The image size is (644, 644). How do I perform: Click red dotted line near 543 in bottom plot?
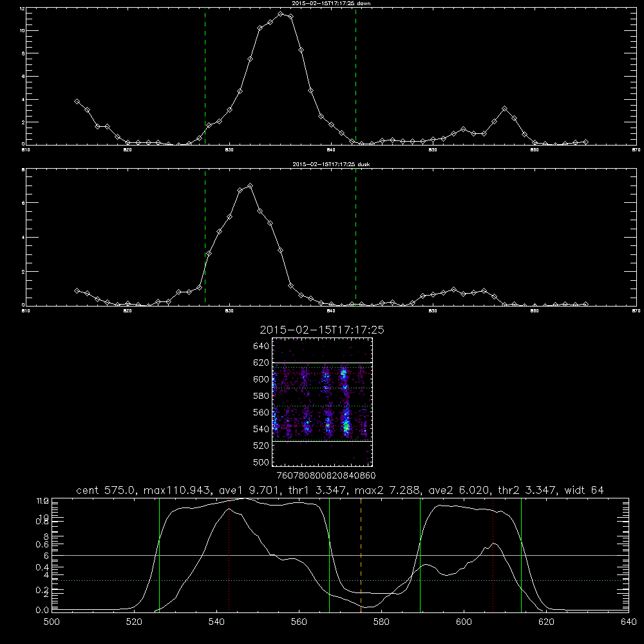(229, 555)
